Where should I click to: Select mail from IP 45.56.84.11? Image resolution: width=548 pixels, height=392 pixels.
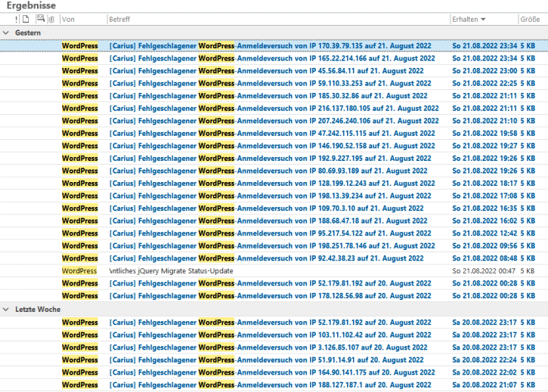[274, 71]
